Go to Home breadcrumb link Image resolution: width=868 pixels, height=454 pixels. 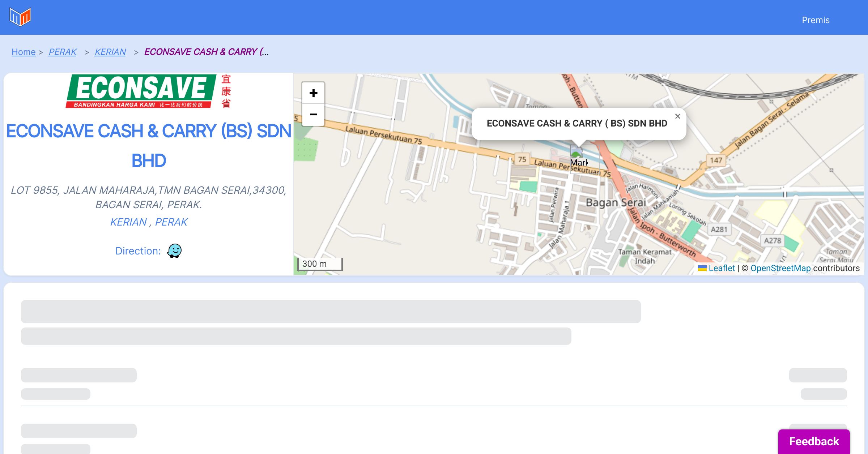click(24, 52)
